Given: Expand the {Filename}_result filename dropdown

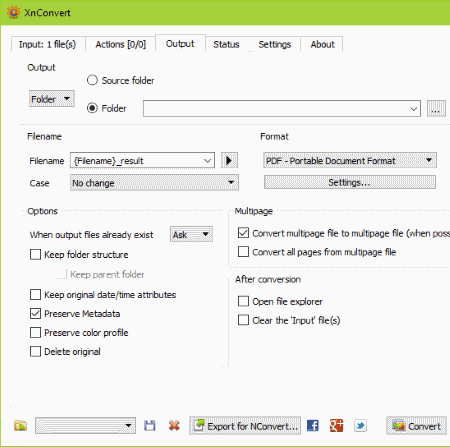Looking at the screenshot, I should click(x=207, y=161).
